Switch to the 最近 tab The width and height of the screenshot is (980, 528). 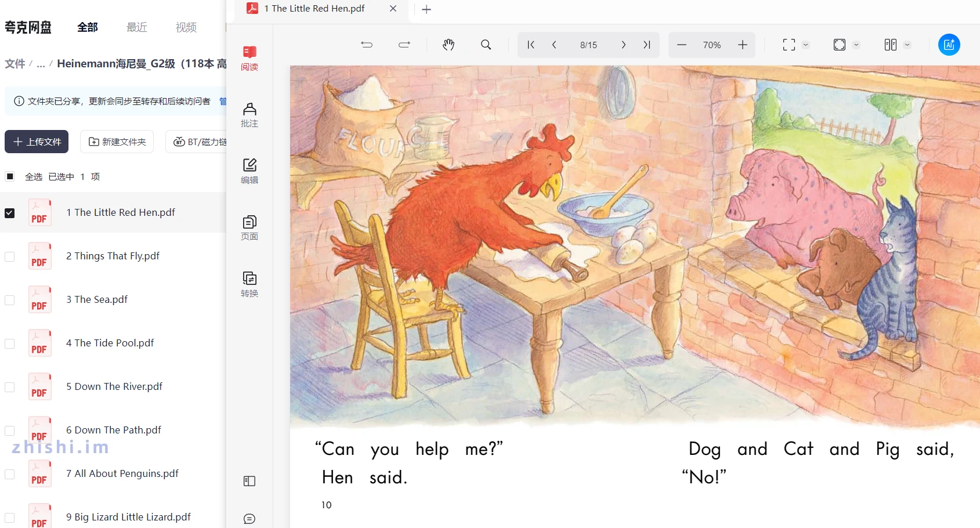pos(137,27)
